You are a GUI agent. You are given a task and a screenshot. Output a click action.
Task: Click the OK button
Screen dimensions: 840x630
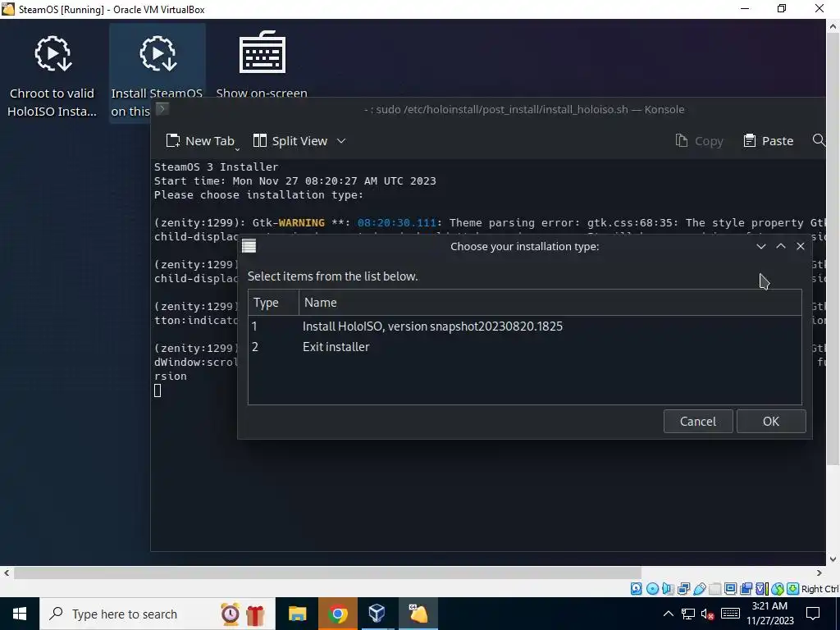771,422
